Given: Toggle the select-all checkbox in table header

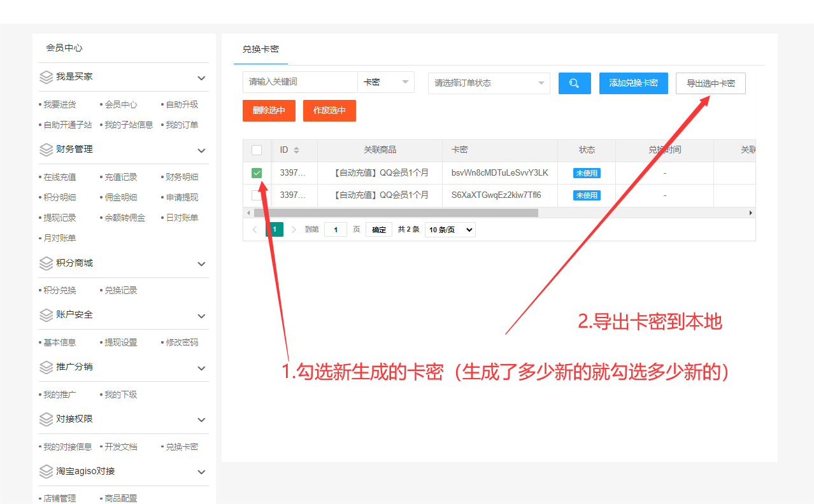Looking at the screenshot, I should point(257,150).
